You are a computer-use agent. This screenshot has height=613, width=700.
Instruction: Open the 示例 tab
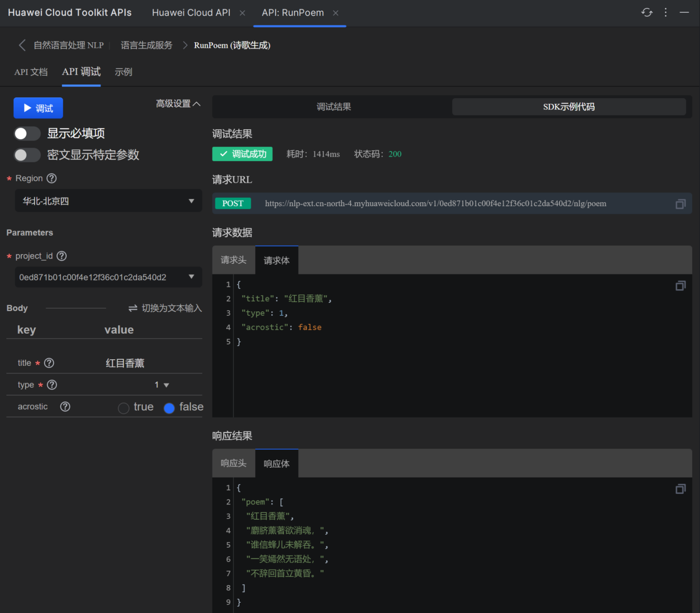point(124,72)
